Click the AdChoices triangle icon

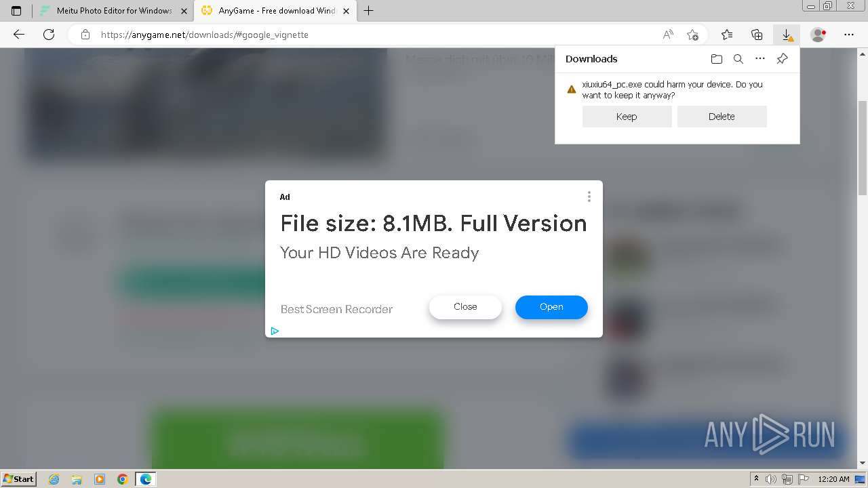point(275,331)
